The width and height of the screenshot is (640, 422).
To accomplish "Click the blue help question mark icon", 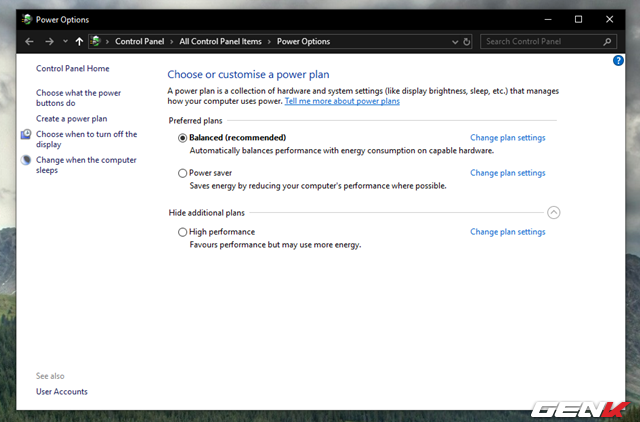I will (618, 61).
